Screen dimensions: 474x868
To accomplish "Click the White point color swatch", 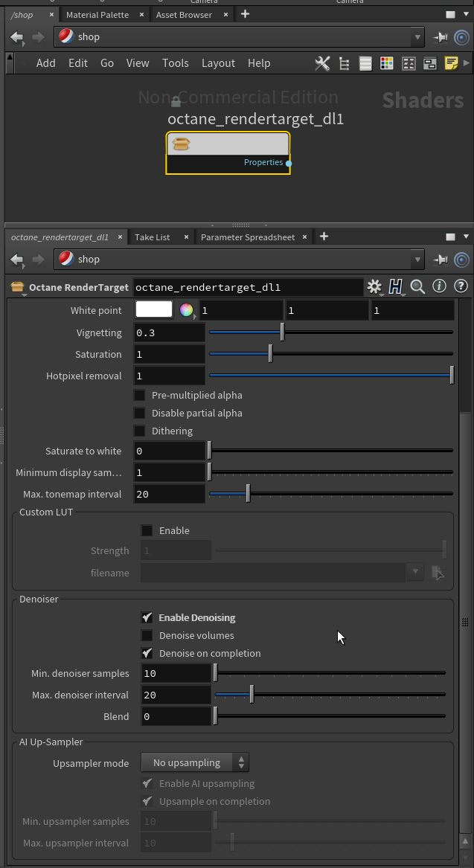I will [154, 309].
